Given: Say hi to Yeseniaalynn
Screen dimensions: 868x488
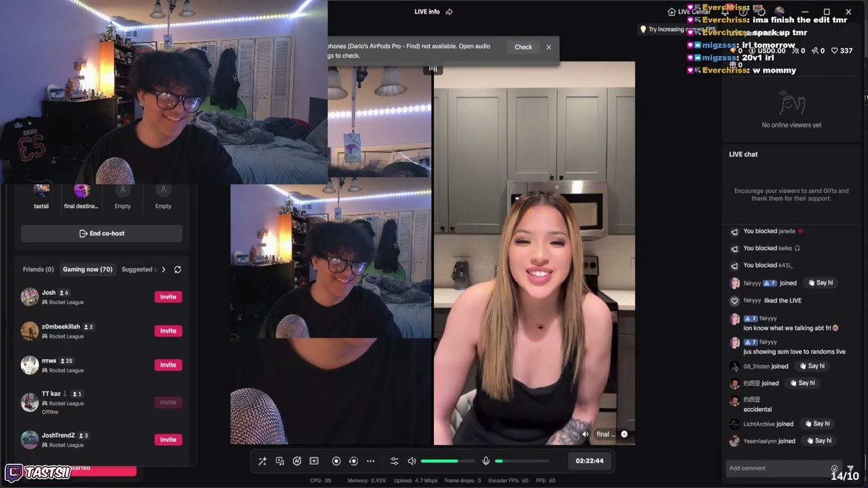Looking at the screenshot, I should pos(818,441).
